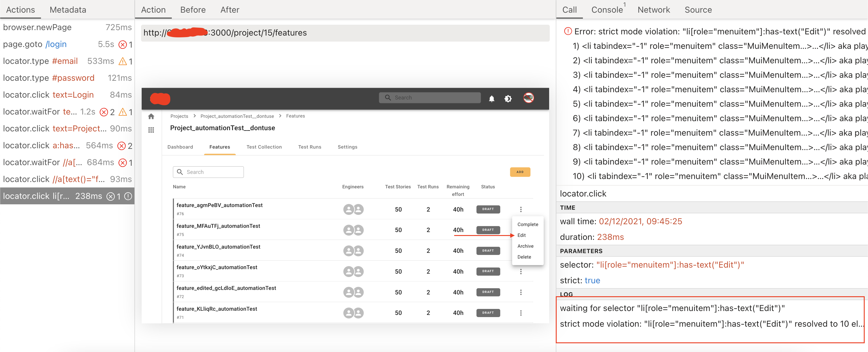The height and width of the screenshot is (352, 868).
Task: Click DRAFT status badge of feature_MFAuTFj_automationTest
Action: click(x=488, y=230)
